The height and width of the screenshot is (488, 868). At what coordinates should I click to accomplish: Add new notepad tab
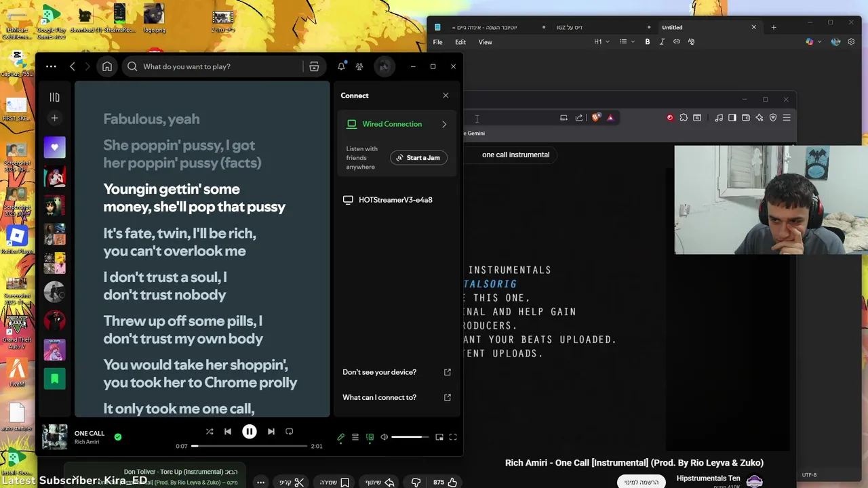pyautogui.click(x=774, y=27)
